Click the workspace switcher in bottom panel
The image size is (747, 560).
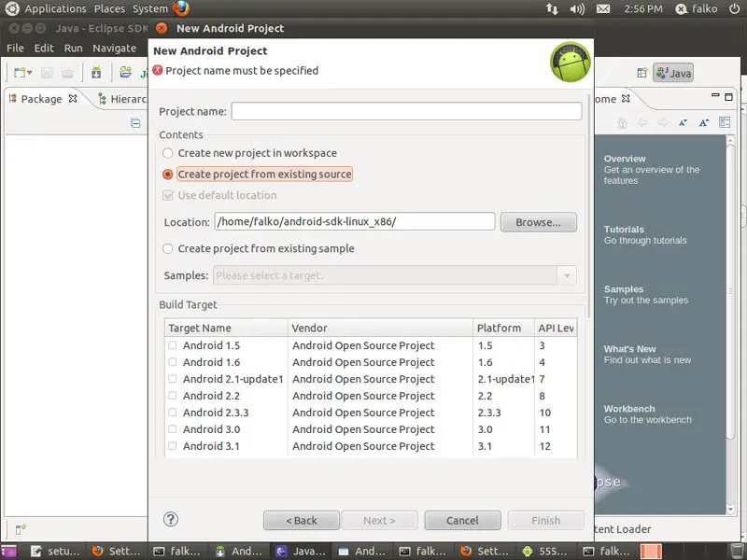[651, 551]
